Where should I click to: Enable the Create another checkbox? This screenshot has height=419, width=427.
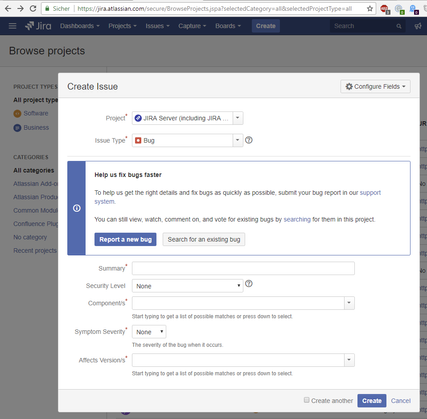tap(306, 400)
